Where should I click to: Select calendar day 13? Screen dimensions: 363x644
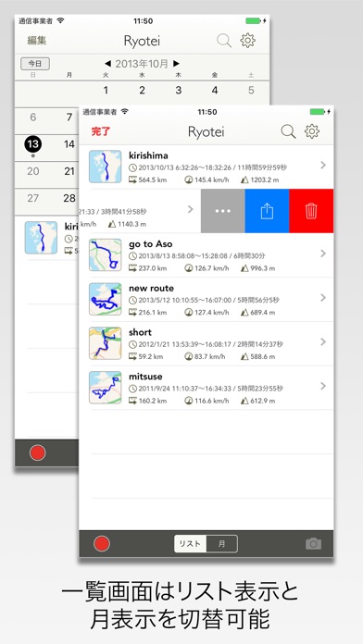point(33,144)
